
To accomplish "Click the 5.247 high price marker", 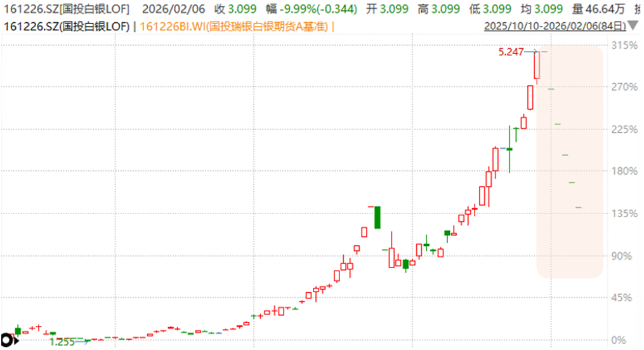I will pyautogui.click(x=511, y=52).
